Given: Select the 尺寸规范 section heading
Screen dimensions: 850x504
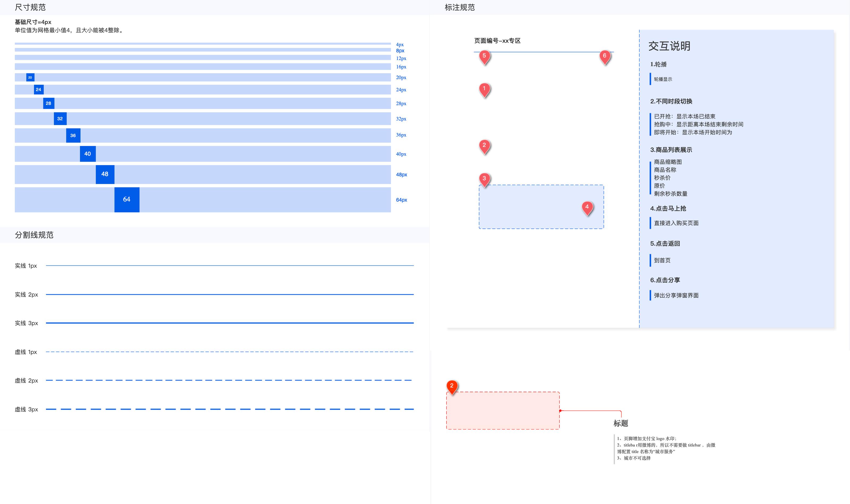Looking at the screenshot, I should [x=30, y=7].
